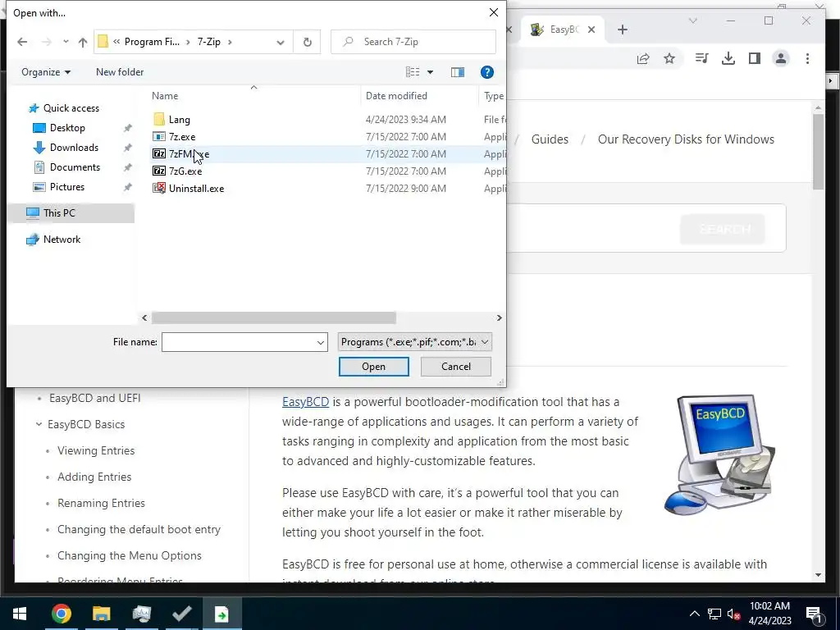
Task: Toggle the preview pane icon
Action: click(x=458, y=72)
